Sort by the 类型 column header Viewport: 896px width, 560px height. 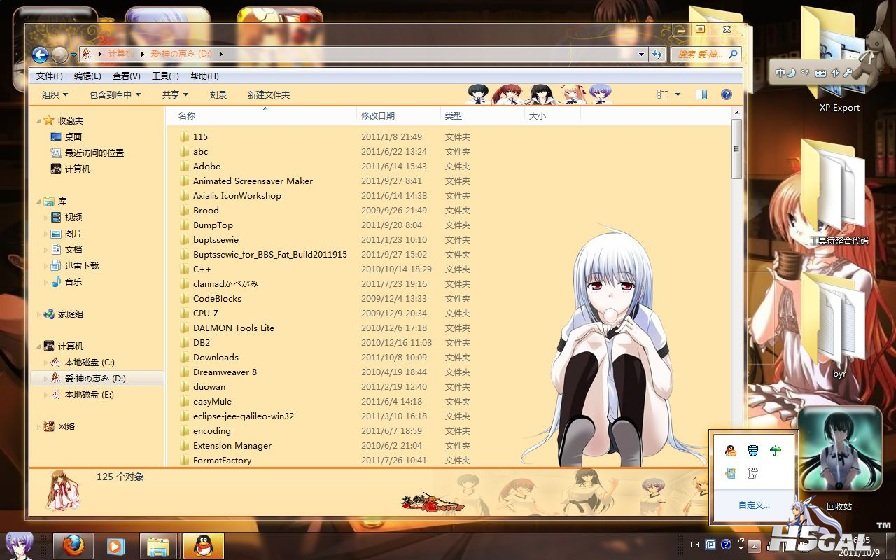point(483,116)
